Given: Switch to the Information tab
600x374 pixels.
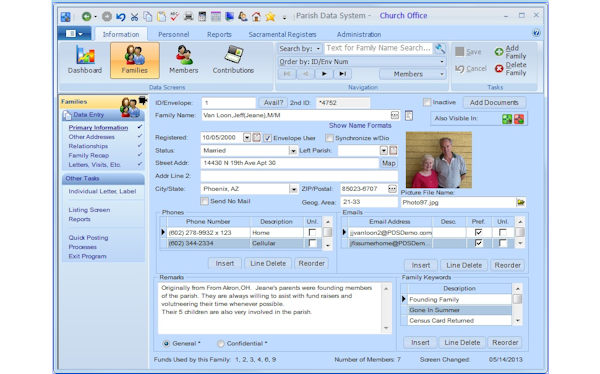Looking at the screenshot, I should (121, 34).
